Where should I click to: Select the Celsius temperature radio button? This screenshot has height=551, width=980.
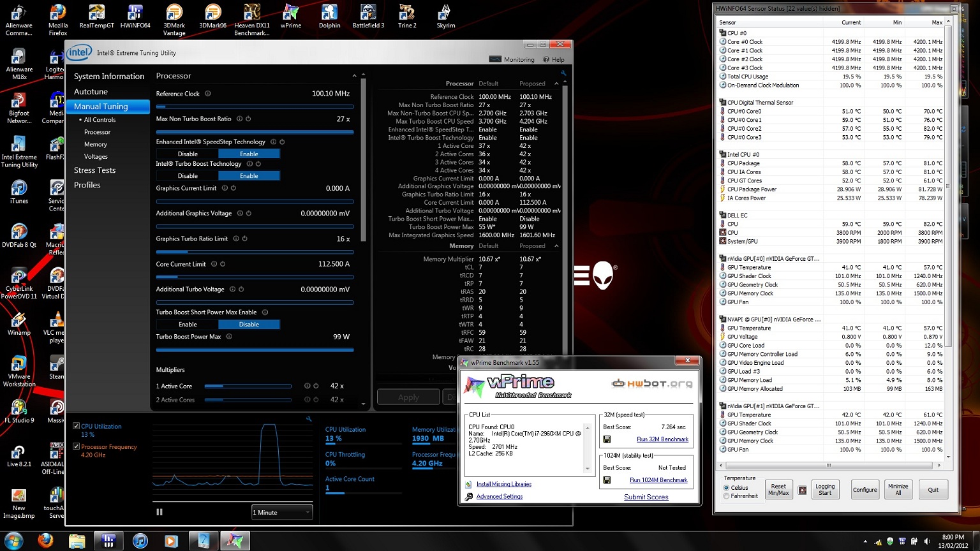tap(726, 487)
